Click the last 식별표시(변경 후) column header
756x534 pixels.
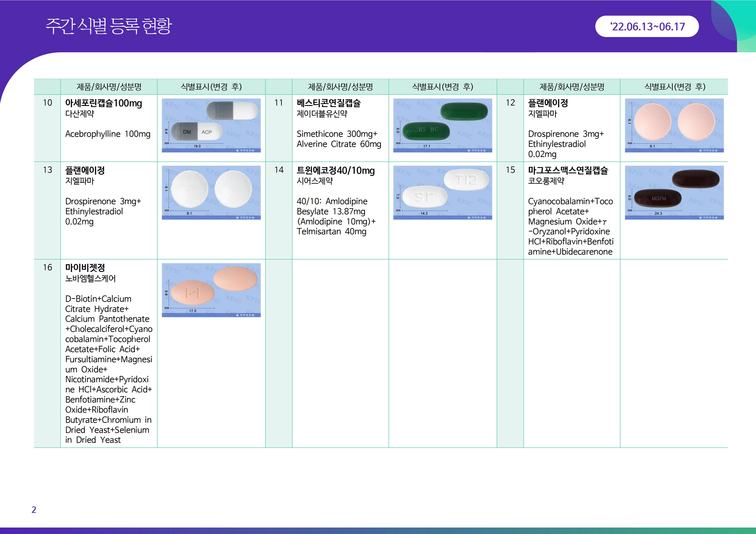pyautogui.click(x=674, y=87)
